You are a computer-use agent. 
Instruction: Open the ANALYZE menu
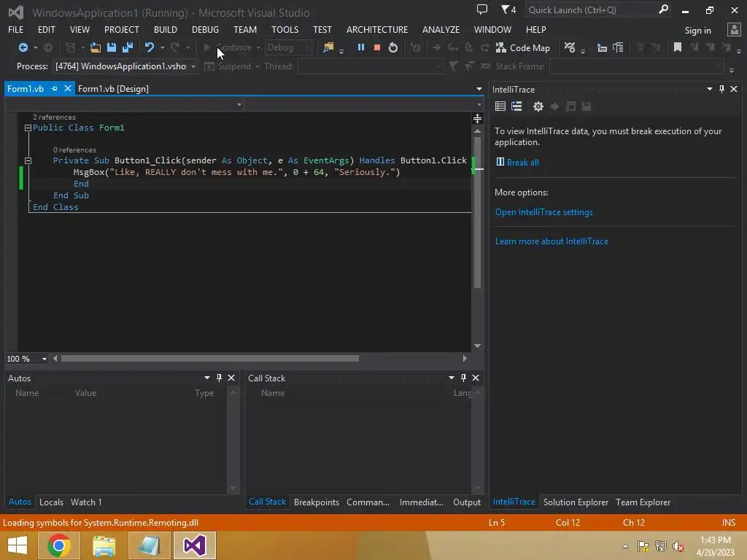(441, 29)
